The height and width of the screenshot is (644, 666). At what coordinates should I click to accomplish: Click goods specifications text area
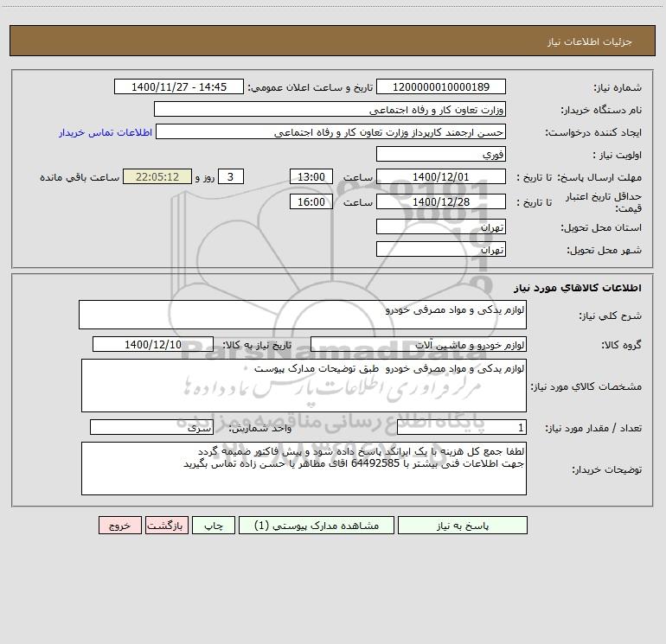tap(304, 386)
